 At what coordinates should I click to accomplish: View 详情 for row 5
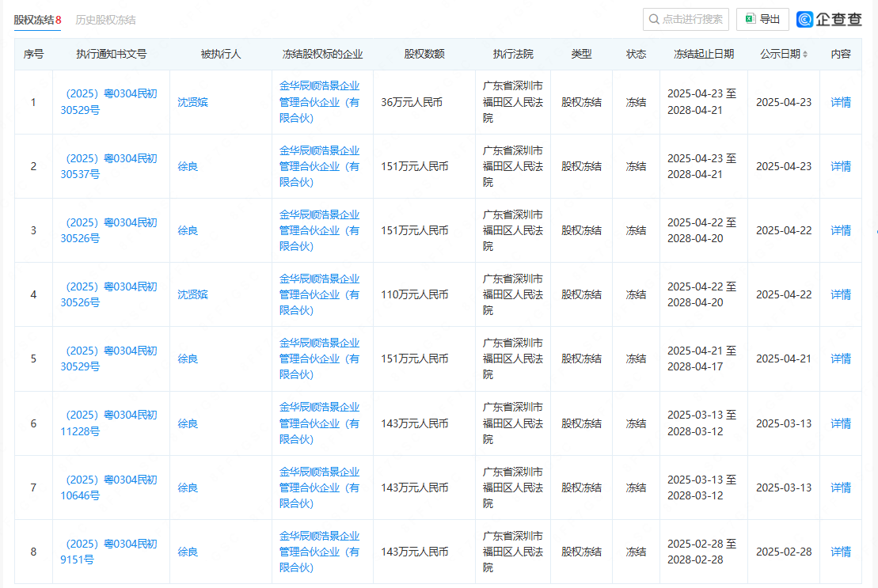841,359
